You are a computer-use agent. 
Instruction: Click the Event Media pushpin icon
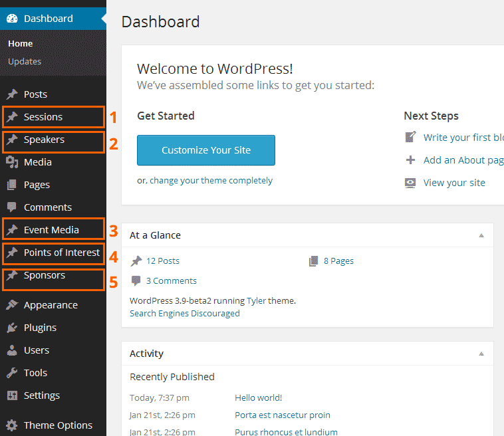point(12,230)
